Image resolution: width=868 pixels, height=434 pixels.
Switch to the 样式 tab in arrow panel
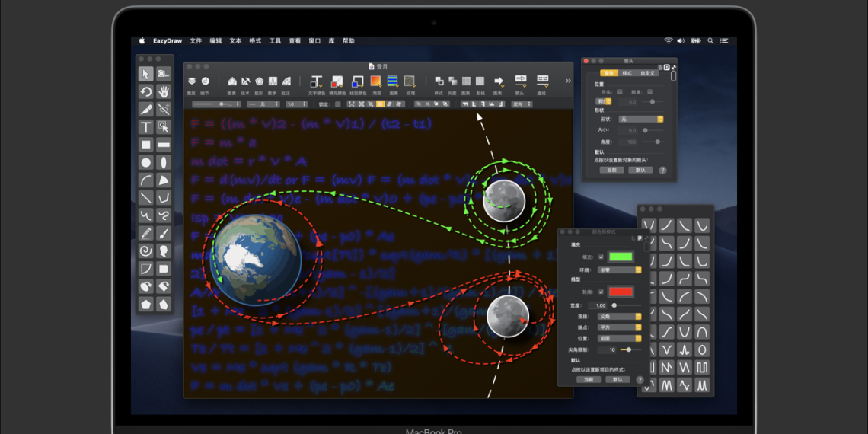point(627,73)
